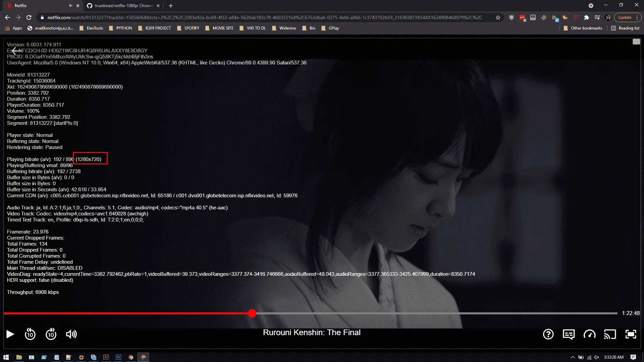The image size is (644, 362).
Task: Expand the Widevine bookmark folder
Action: point(284,28)
